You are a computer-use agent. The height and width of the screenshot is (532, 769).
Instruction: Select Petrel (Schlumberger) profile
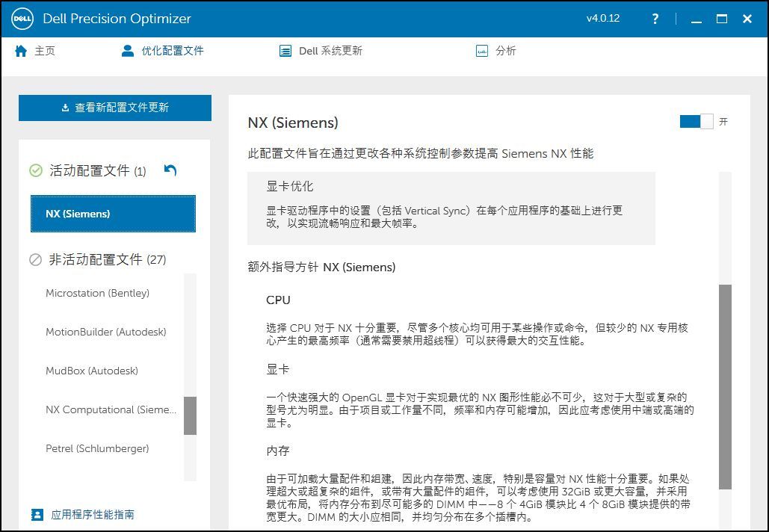[97, 448]
